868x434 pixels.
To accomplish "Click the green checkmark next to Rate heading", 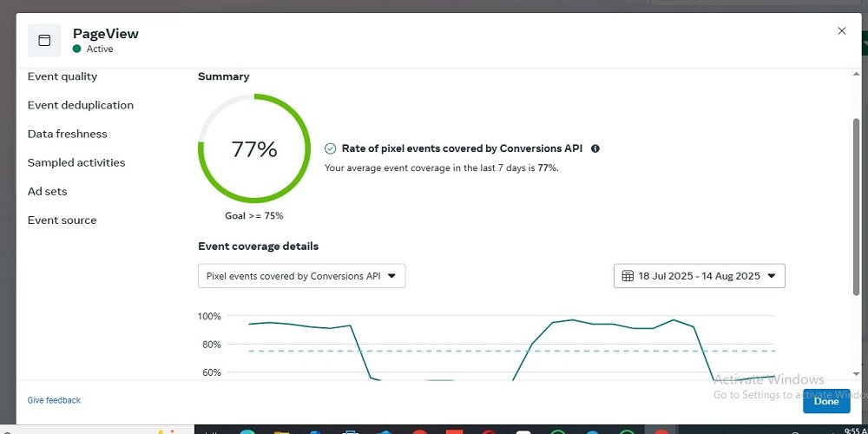I will (x=330, y=148).
